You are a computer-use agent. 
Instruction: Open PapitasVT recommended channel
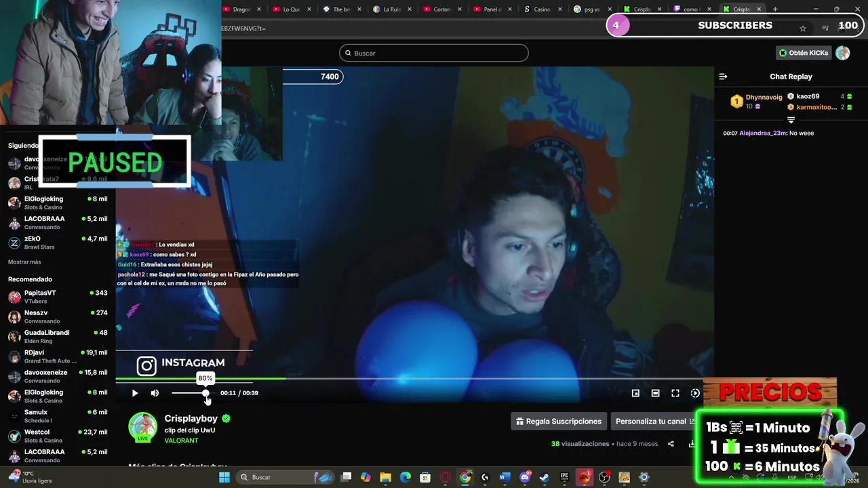click(58, 297)
